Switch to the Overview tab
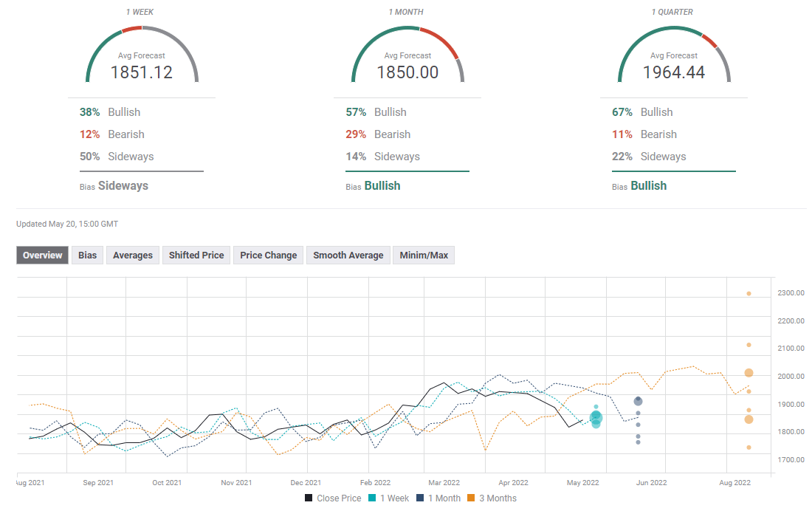 click(x=42, y=255)
